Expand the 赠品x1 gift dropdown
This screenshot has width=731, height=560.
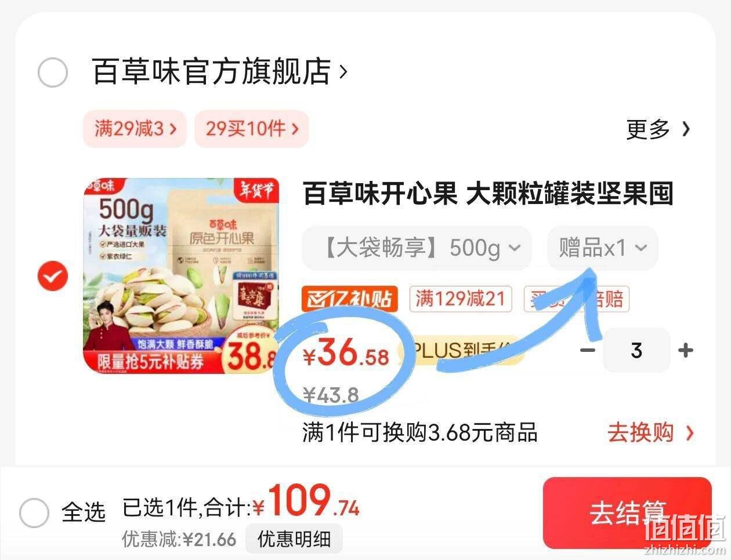[x=603, y=248]
